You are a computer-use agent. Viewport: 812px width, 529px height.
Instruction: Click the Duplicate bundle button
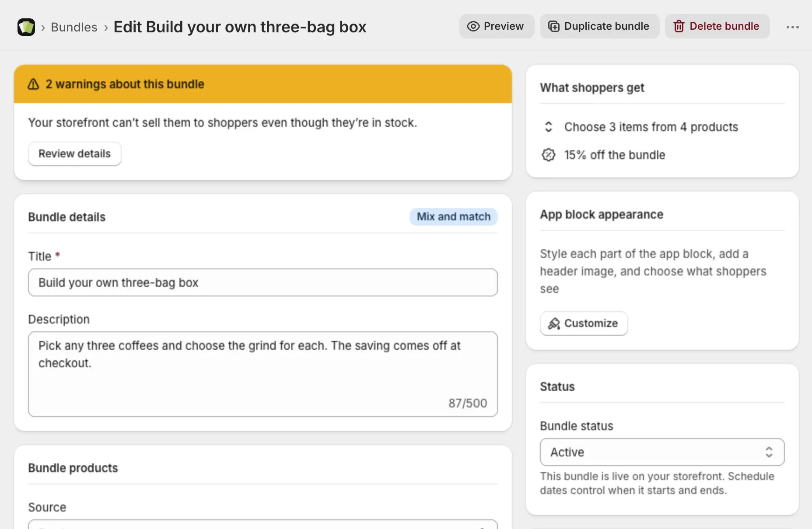click(x=599, y=26)
